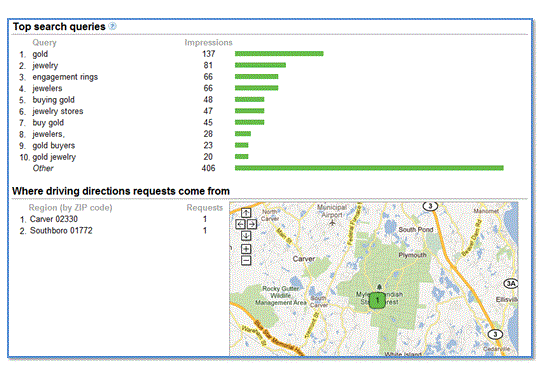This screenshot has height=386, width=549.
Task: Zoom out the map with the minus button
Action: [x=246, y=261]
